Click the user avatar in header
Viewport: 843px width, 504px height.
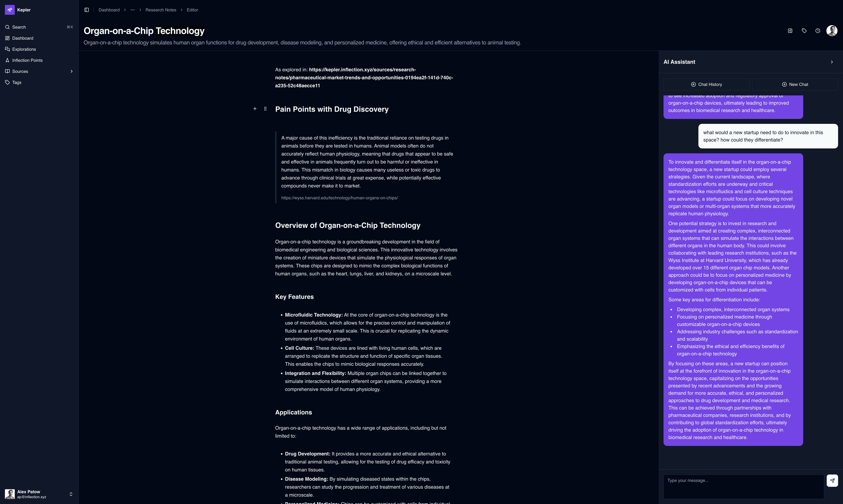tap(832, 31)
